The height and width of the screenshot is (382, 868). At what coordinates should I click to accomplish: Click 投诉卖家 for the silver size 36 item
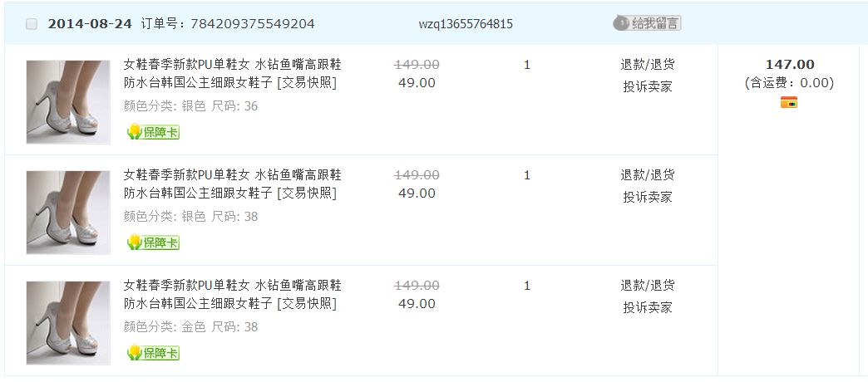[x=647, y=86]
